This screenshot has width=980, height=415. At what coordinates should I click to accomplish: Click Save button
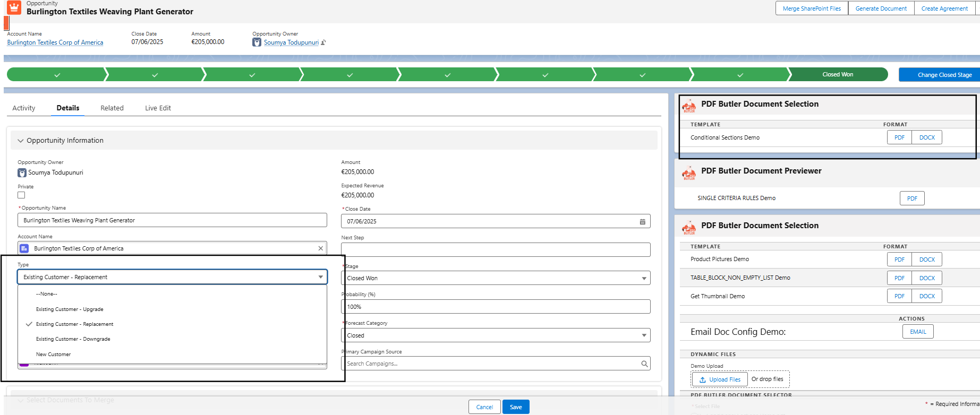[x=516, y=407]
